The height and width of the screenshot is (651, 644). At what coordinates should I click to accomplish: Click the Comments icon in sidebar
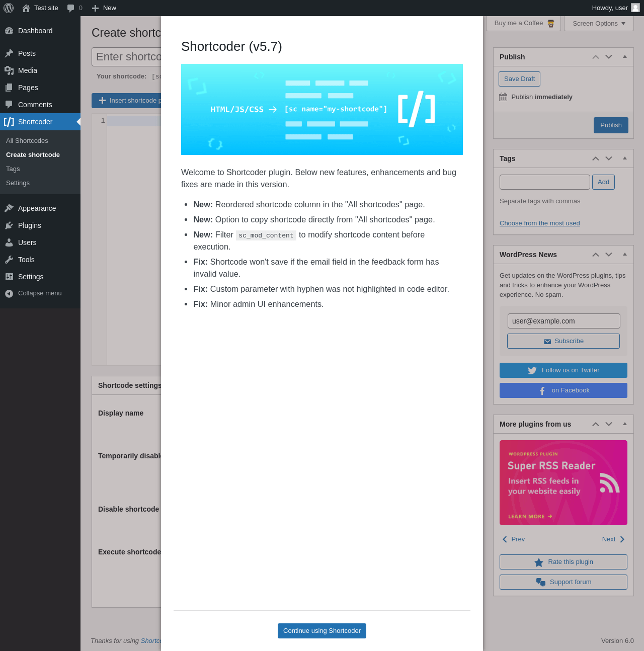tap(9, 105)
